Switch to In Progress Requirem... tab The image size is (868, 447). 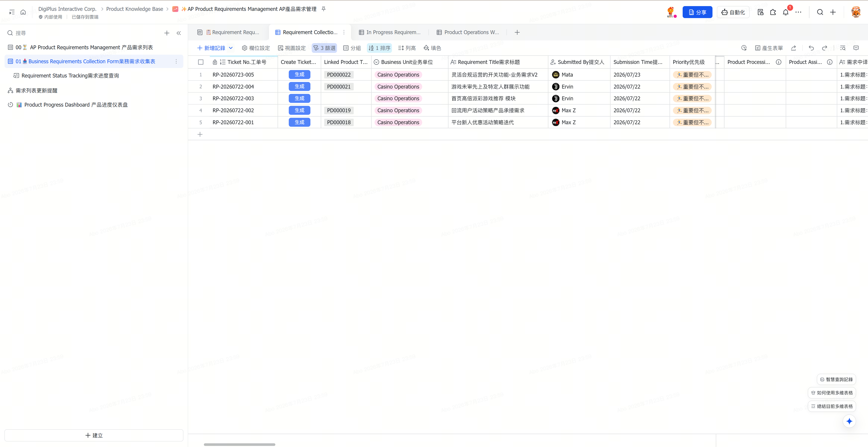click(x=389, y=32)
